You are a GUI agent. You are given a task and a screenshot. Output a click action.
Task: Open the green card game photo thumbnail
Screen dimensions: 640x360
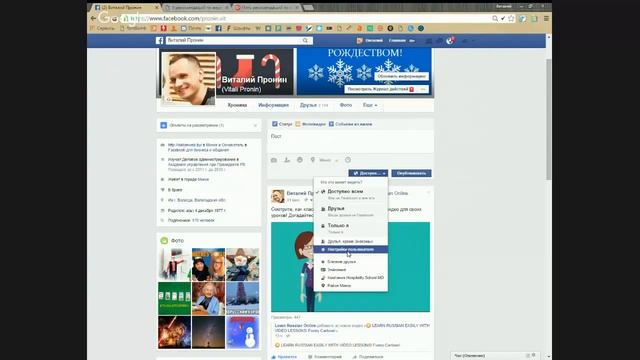pos(174,299)
